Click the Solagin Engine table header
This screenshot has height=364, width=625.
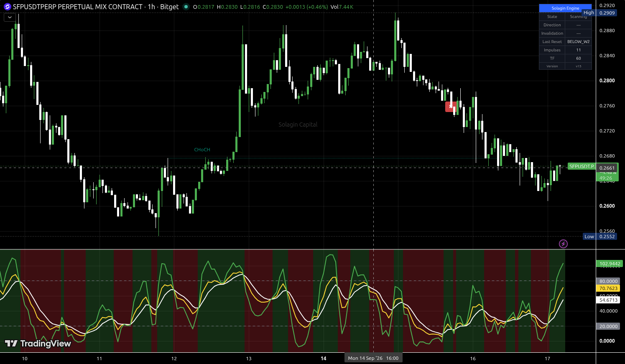565,8
